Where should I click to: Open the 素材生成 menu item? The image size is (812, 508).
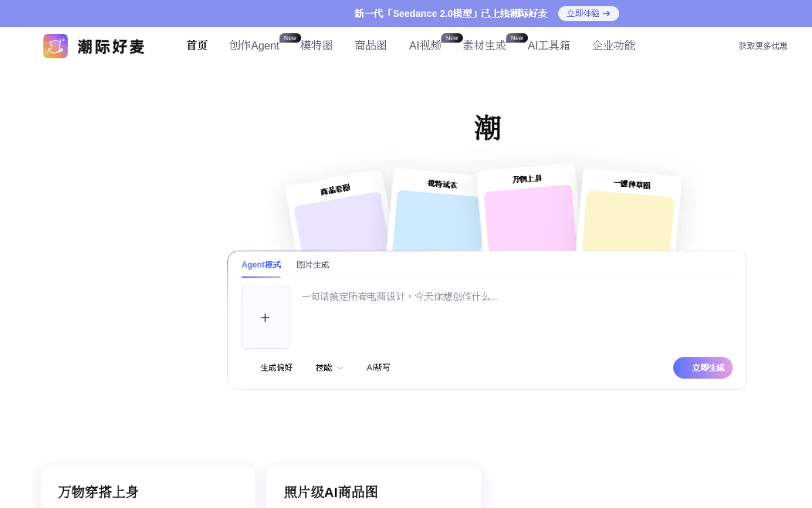(x=484, y=45)
